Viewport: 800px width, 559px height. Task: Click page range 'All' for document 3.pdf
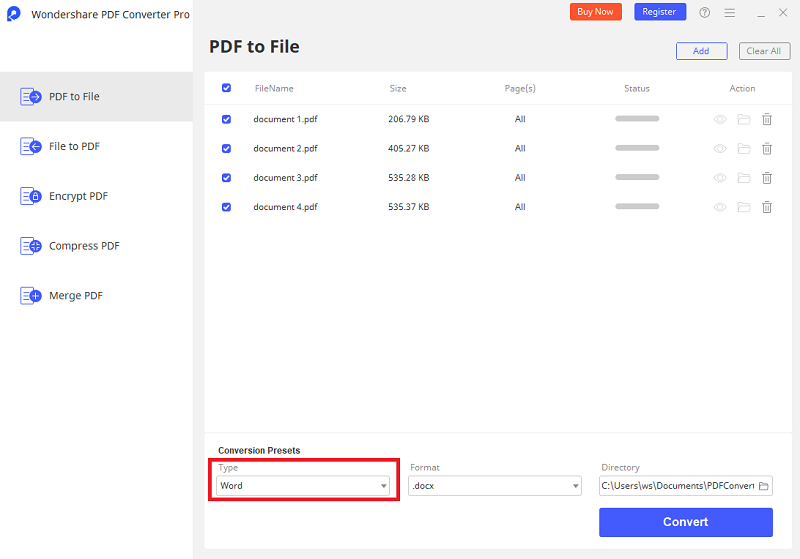pos(520,178)
